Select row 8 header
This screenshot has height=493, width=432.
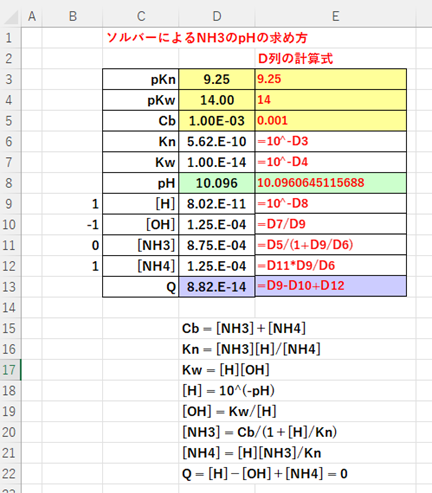pyautogui.click(x=9, y=183)
